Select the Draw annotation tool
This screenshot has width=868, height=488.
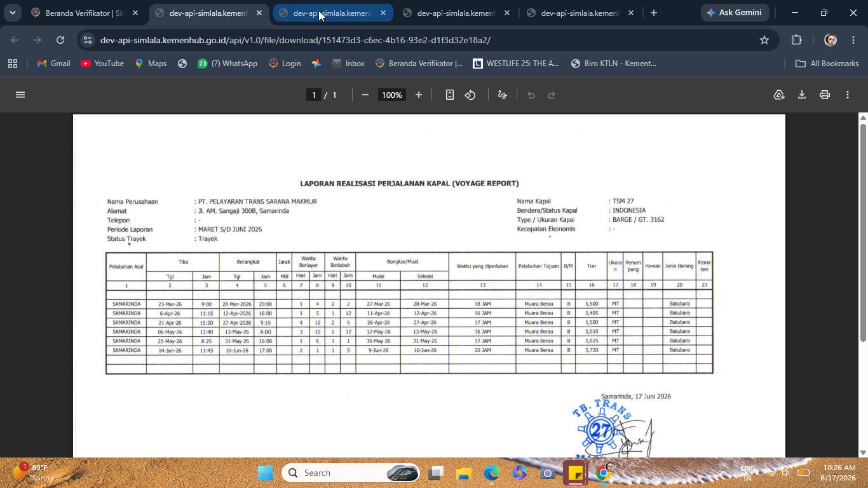point(502,95)
